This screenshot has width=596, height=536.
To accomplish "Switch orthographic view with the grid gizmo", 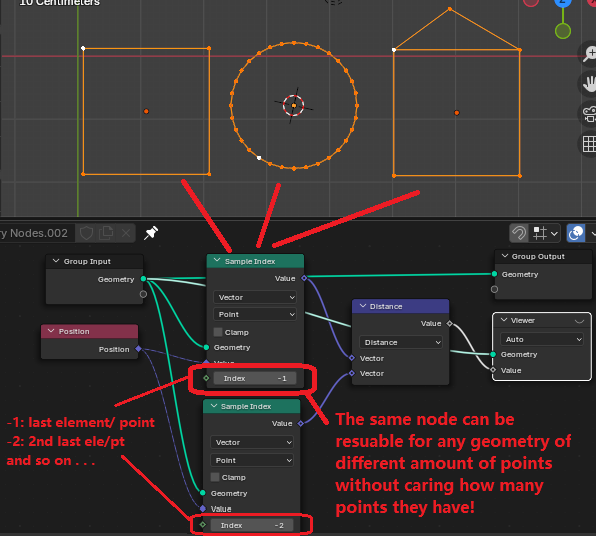I will pos(590,144).
